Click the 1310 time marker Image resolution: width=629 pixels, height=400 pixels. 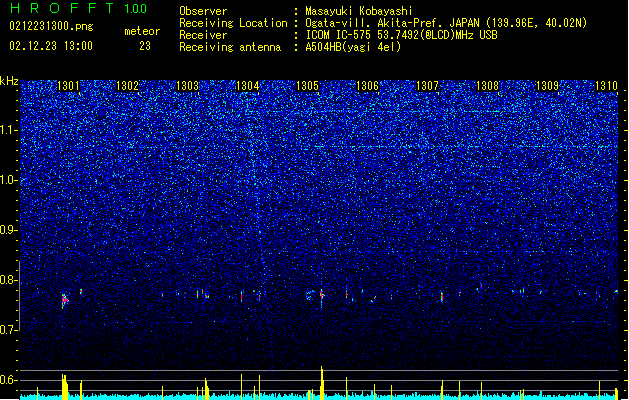[x=606, y=86]
